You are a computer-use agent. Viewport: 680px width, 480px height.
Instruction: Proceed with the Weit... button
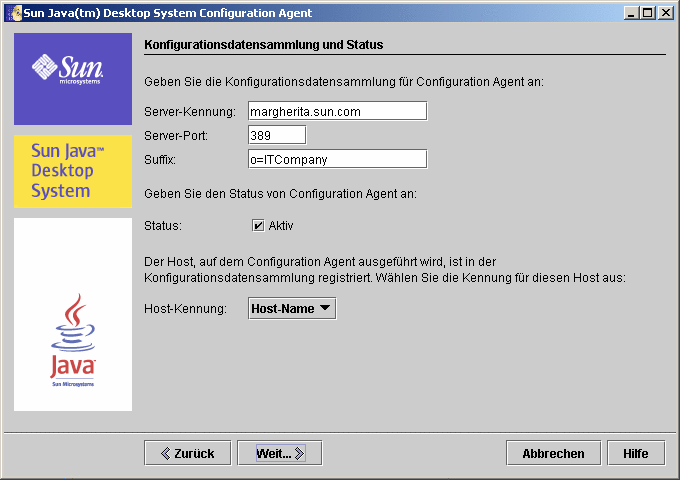280,453
